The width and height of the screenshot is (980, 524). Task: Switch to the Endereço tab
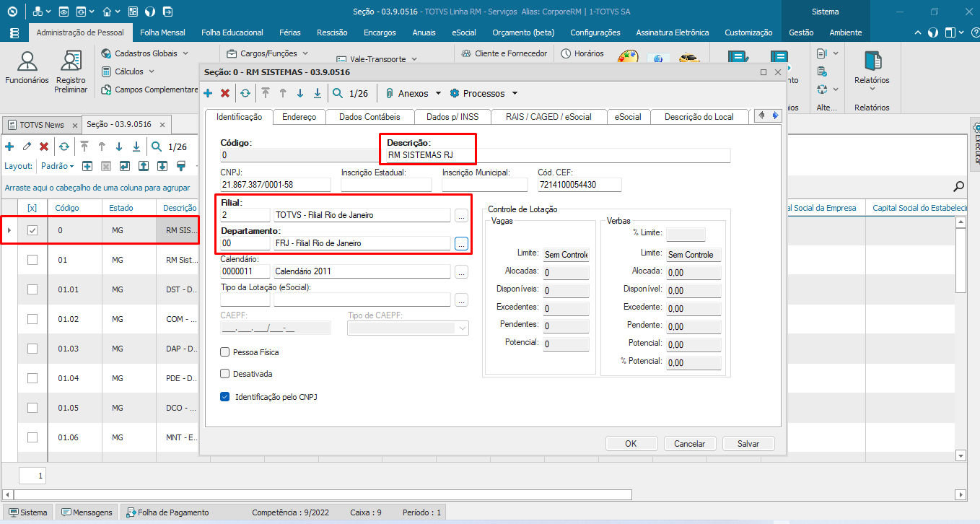pyautogui.click(x=299, y=117)
